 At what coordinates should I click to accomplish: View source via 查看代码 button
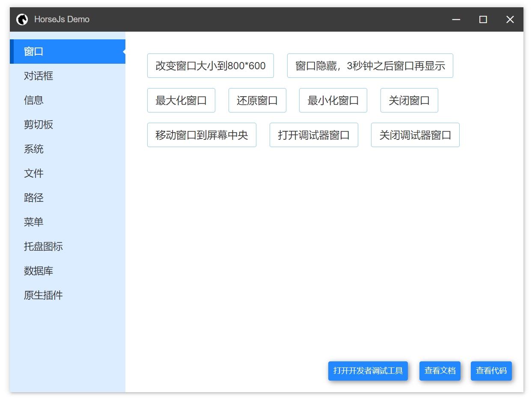click(491, 371)
